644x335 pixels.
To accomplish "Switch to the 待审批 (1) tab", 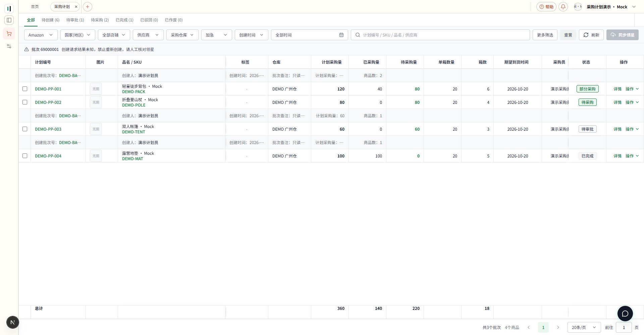I will click(75, 20).
